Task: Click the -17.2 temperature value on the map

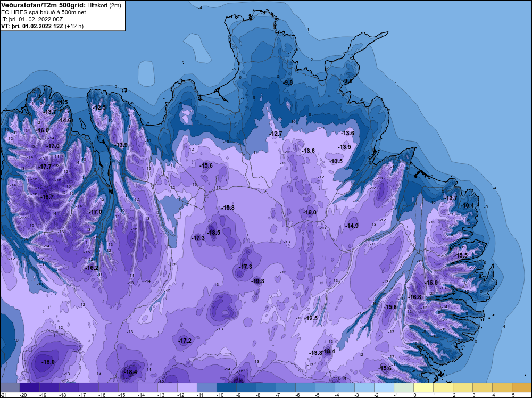Action: coord(185,341)
